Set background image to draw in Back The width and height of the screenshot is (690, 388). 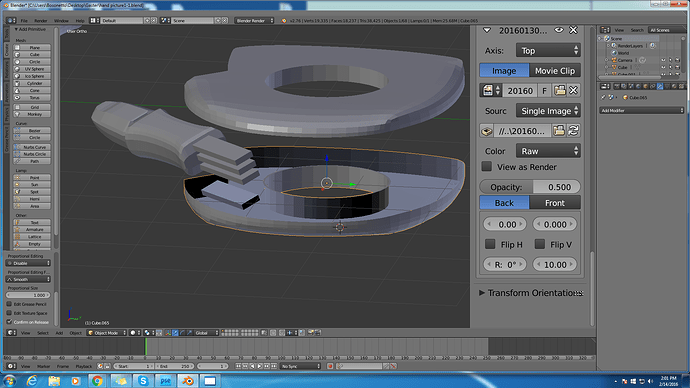click(x=504, y=203)
